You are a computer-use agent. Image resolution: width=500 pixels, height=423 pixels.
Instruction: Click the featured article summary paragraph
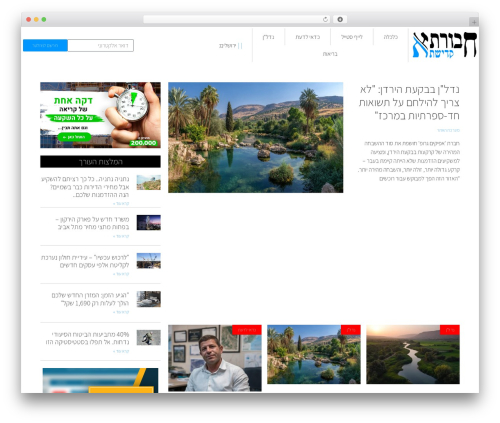tap(409, 161)
